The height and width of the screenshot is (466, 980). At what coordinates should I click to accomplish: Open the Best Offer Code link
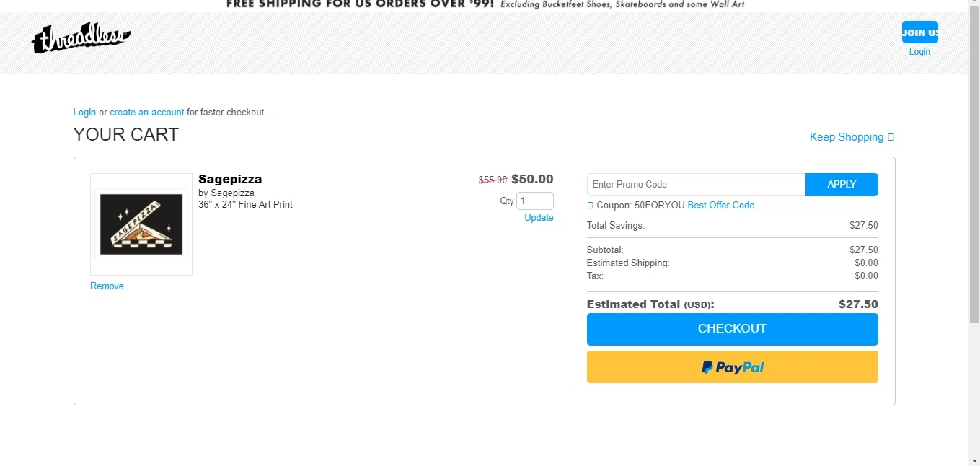[720, 206]
